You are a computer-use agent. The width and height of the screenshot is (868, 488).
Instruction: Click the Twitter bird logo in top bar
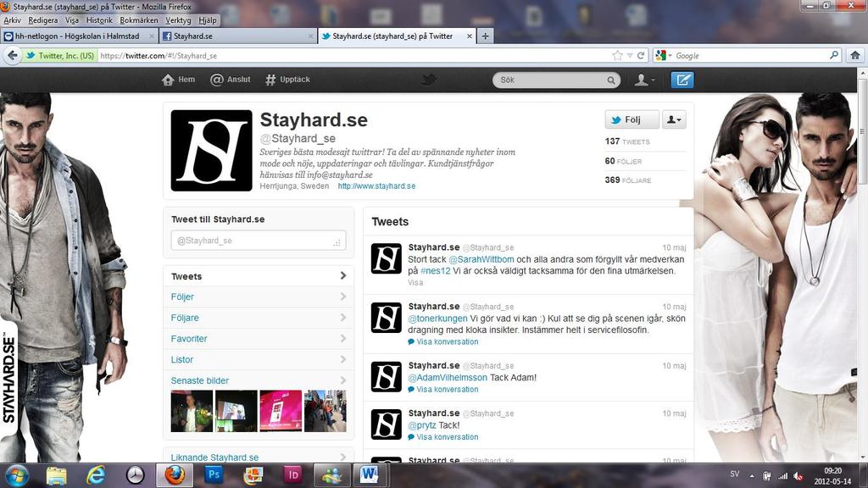pyautogui.click(x=428, y=80)
